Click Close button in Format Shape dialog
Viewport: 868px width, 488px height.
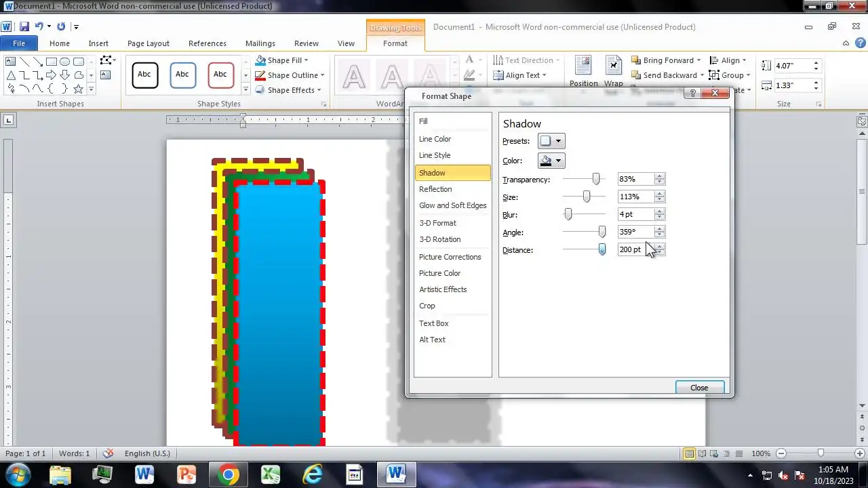(699, 388)
